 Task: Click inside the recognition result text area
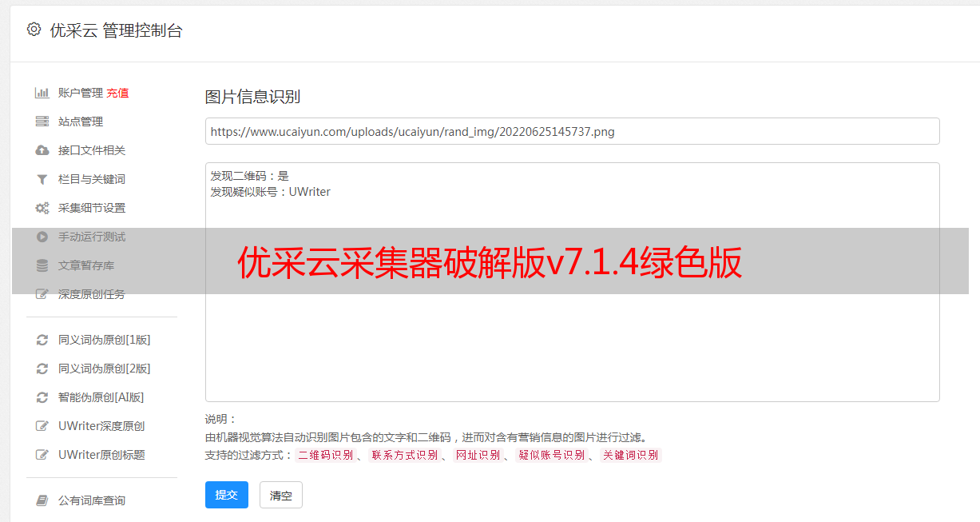tap(572, 282)
